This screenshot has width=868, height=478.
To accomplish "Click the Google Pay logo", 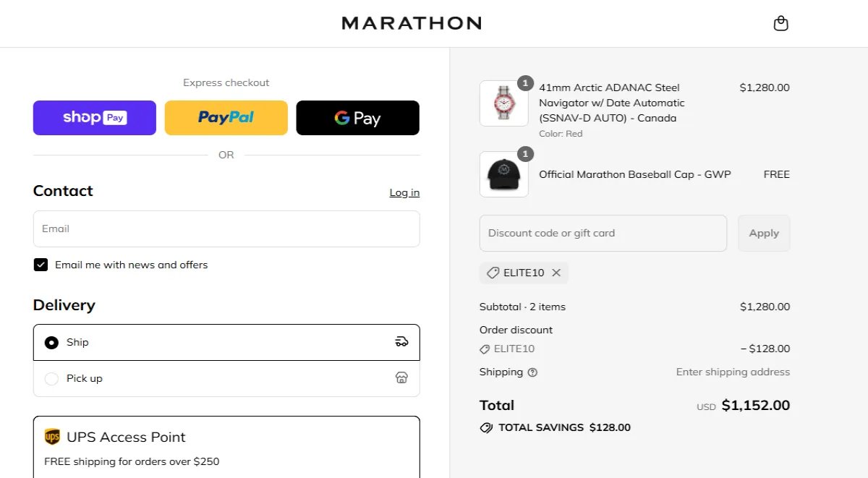I will point(357,117).
